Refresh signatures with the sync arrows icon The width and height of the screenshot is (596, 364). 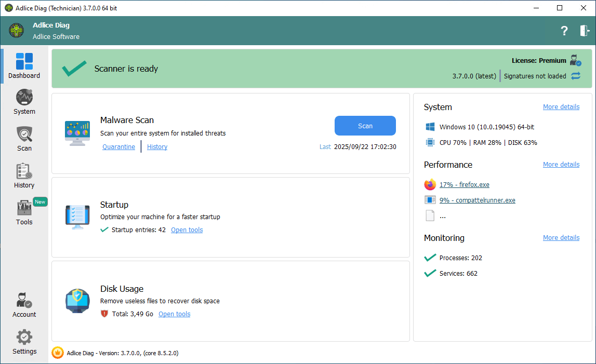(x=576, y=76)
